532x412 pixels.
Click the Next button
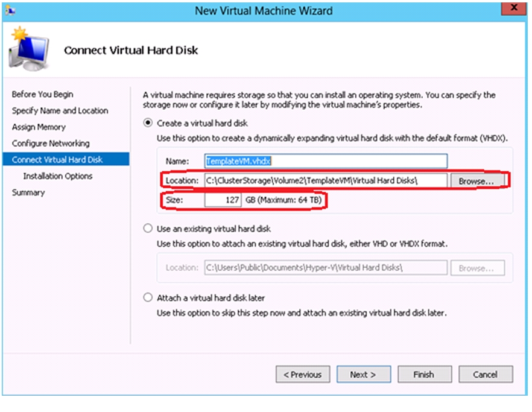(364, 375)
